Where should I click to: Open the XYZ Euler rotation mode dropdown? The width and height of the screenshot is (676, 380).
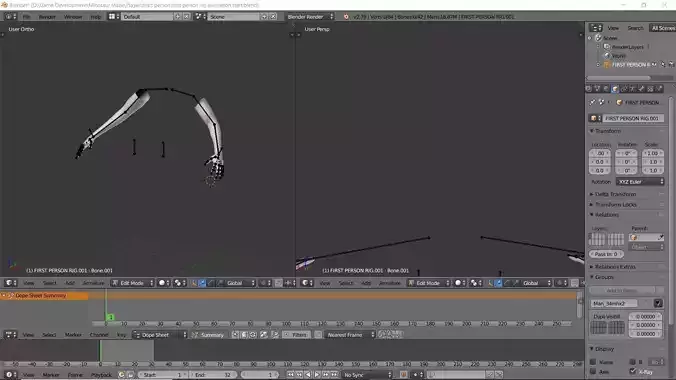pos(640,182)
